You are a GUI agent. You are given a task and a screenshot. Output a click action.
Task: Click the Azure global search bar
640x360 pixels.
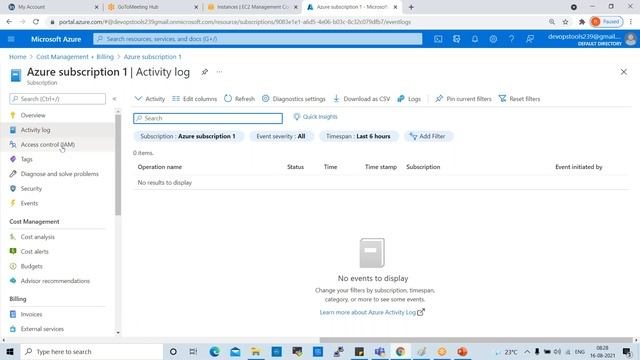pos(258,39)
